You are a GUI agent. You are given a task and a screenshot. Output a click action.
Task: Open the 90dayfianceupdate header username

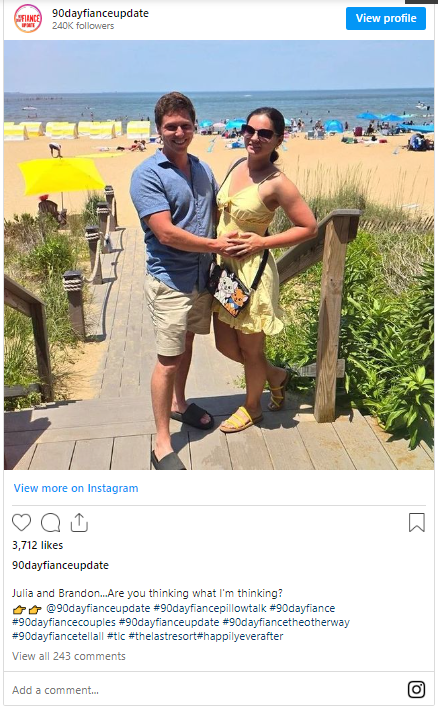point(100,13)
